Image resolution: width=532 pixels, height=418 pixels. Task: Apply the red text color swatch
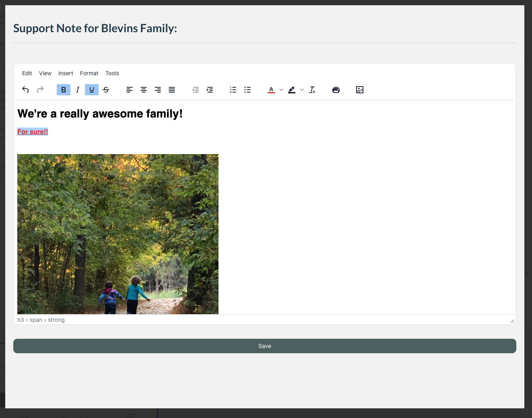271,90
